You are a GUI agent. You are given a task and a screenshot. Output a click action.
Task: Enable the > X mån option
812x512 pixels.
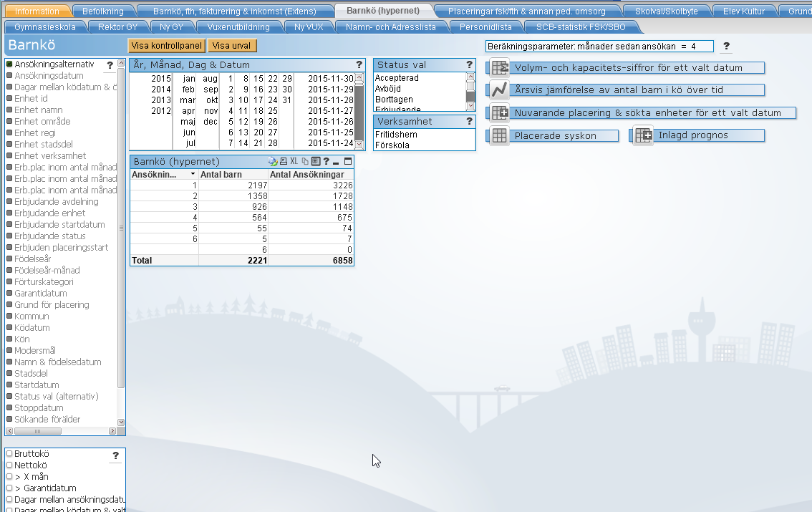click(9, 476)
